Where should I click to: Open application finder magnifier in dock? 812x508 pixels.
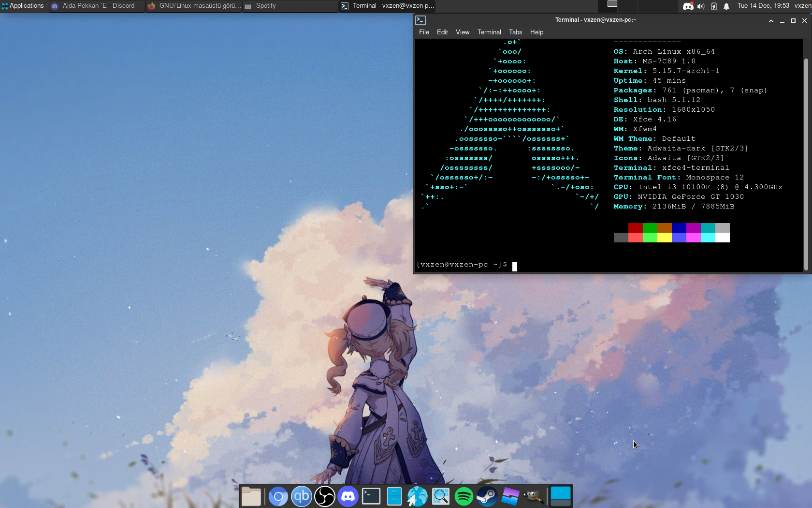coord(441,496)
